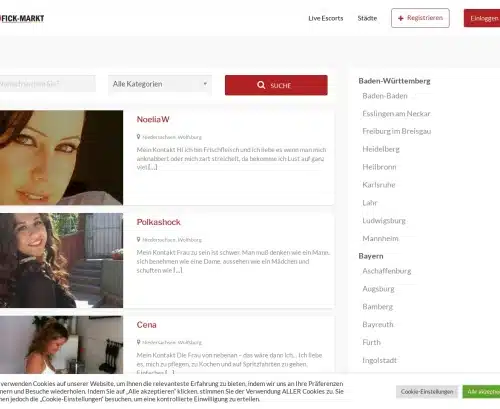Select city Freiburg im Breisgau
Screen dimensions: 500x409
397,131
